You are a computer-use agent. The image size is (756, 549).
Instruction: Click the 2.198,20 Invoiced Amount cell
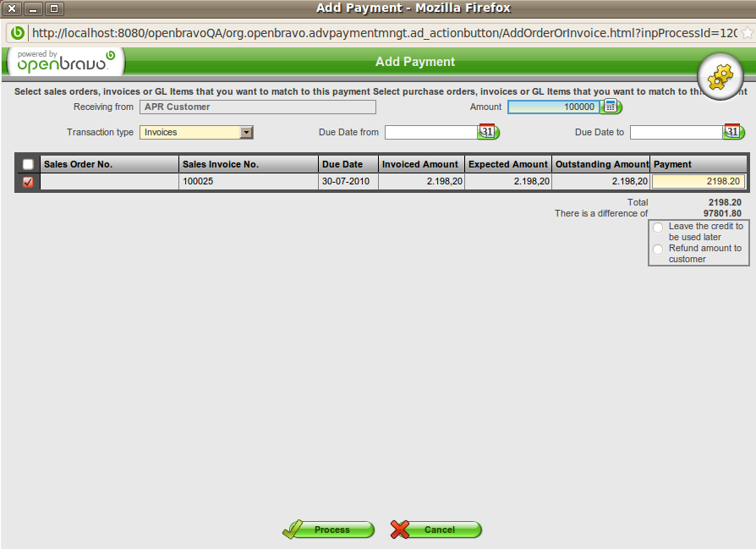[421, 181]
